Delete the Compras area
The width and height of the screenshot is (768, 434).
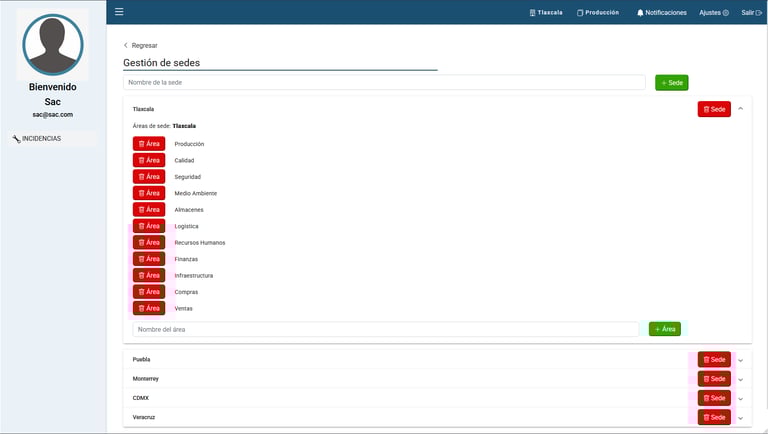click(149, 291)
